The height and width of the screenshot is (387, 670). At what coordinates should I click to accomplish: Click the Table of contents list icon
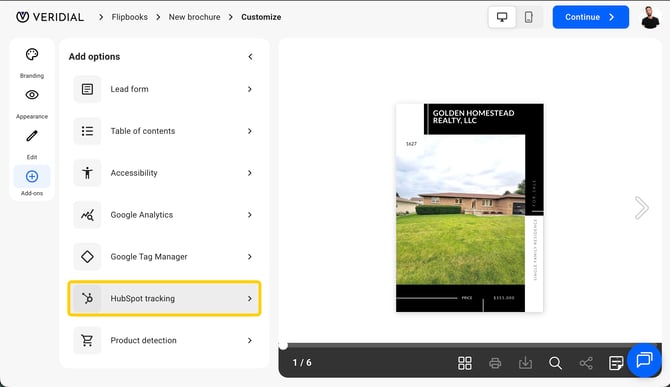[87, 131]
